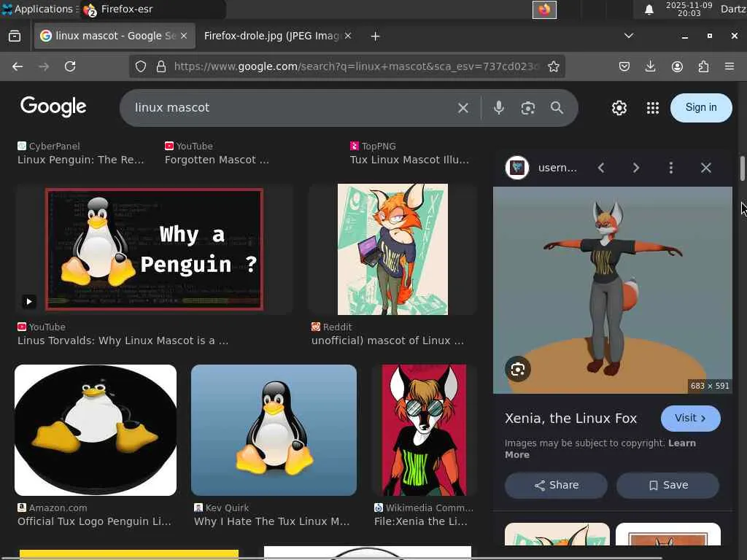Close the Firefox-drole.jpg tab
Image resolution: width=747 pixels, height=560 pixels.
pos(348,36)
